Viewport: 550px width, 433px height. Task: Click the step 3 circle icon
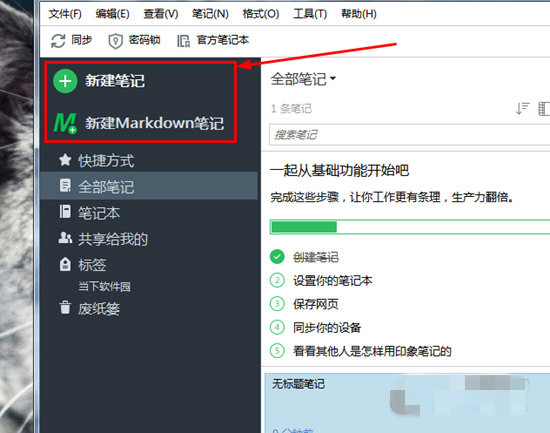tap(277, 304)
